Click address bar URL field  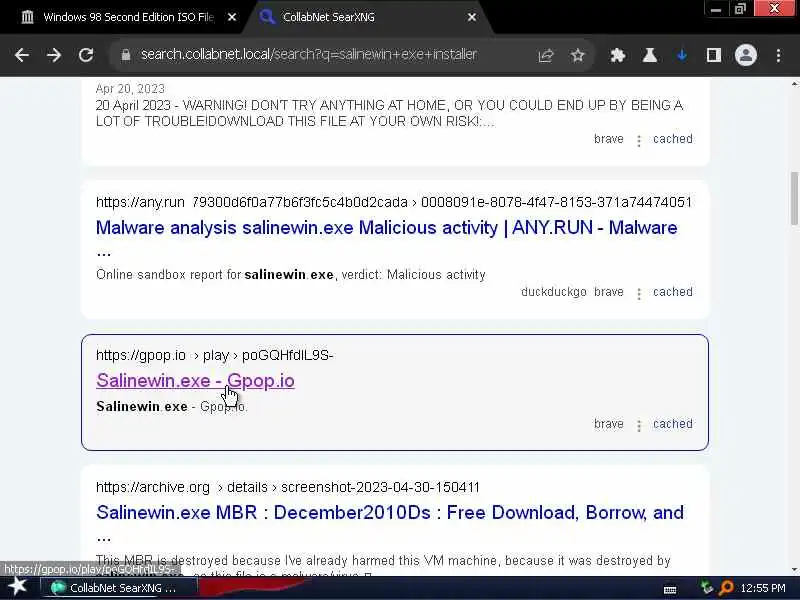(309, 55)
